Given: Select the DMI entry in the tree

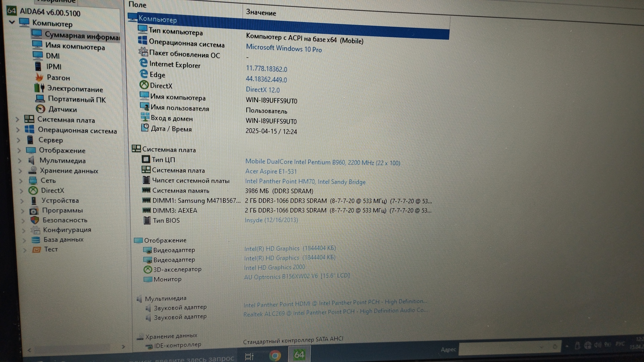Looking at the screenshot, I should (x=53, y=56).
